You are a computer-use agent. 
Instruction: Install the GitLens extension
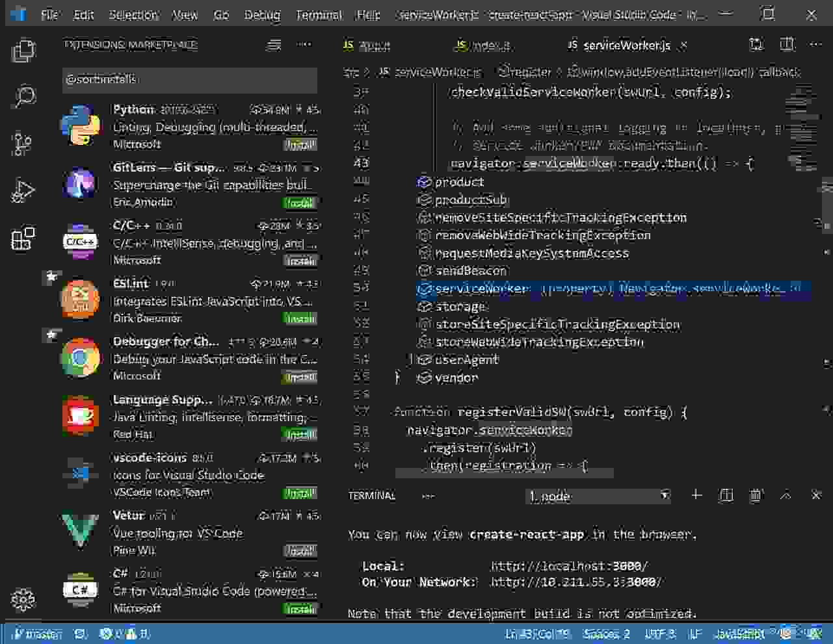[300, 203]
